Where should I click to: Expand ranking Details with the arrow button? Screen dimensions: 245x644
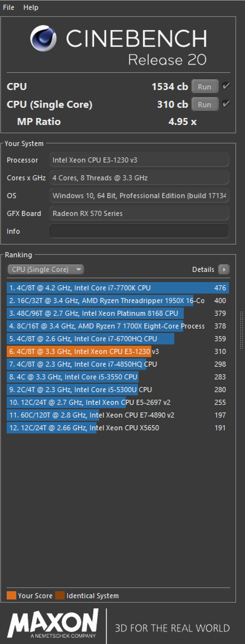tap(224, 269)
